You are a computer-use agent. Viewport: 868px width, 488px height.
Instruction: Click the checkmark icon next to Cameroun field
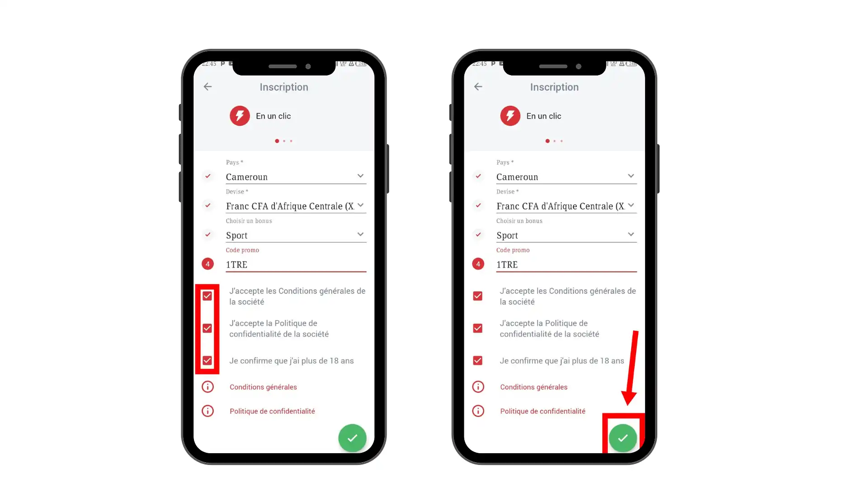(x=208, y=176)
